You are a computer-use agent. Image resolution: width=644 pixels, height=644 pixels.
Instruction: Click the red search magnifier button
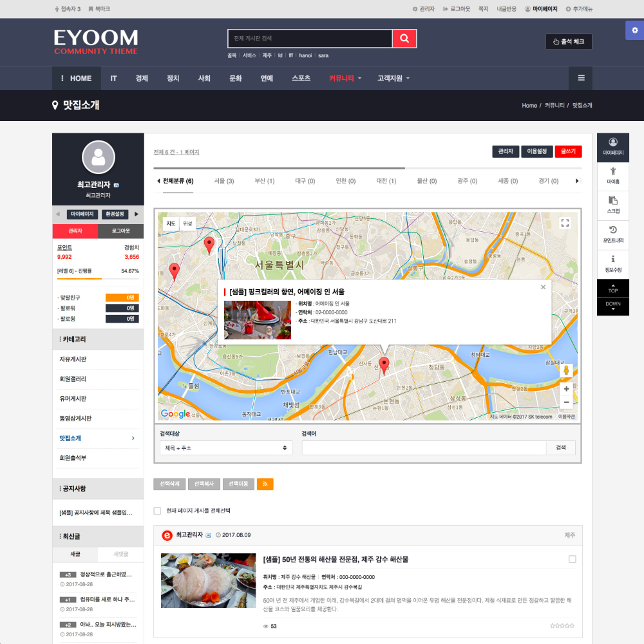tap(404, 39)
